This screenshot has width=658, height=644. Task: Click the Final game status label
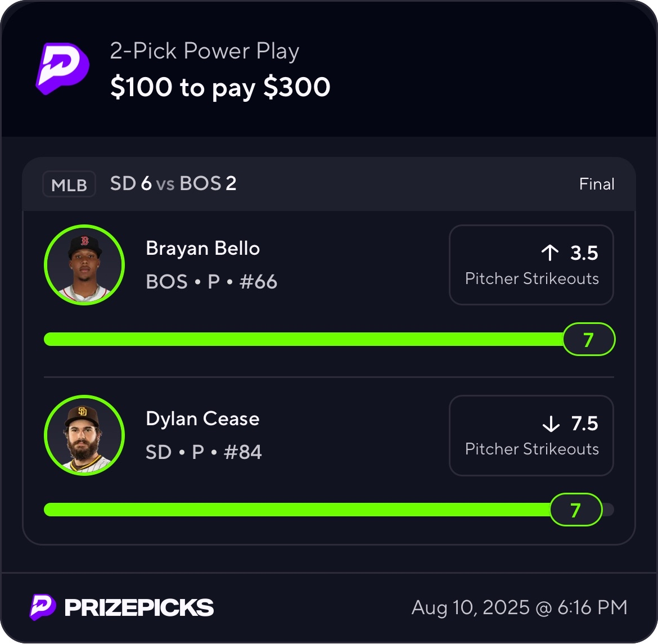[597, 184]
